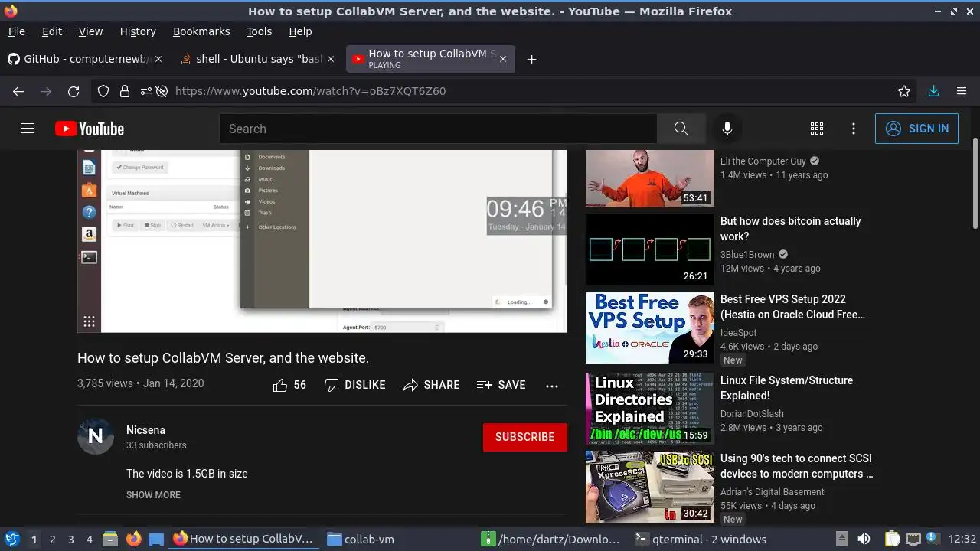The height and width of the screenshot is (551, 980).
Task: Switch to virtual desktop 2
Action: pos(53,539)
